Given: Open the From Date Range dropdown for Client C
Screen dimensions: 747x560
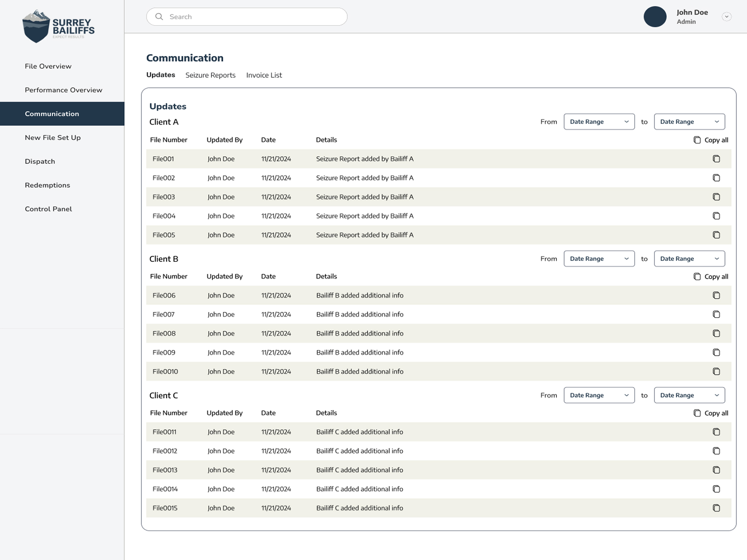Looking at the screenshot, I should [x=599, y=395].
